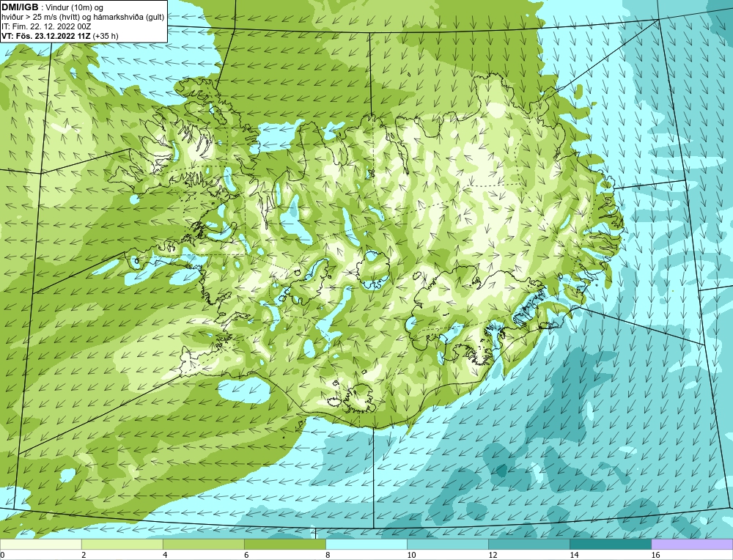The width and height of the screenshot is (733, 560).
Task: Click the 6–8 m/s dark green legend swatch
Action: click(x=284, y=544)
